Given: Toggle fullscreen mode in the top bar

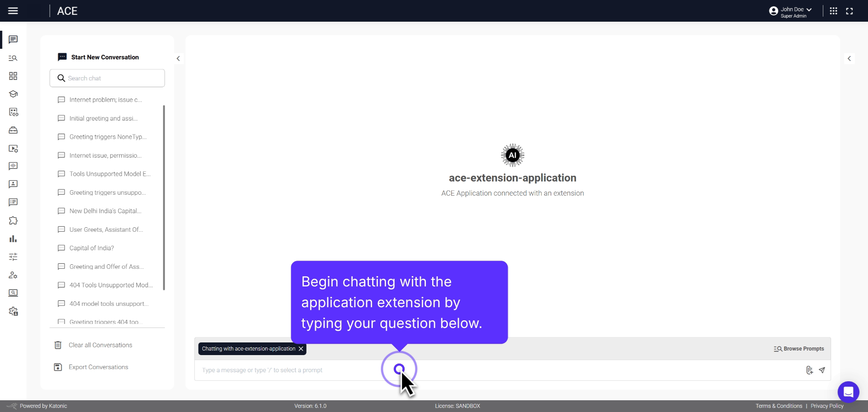Looking at the screenshot, I should (850, 10).
